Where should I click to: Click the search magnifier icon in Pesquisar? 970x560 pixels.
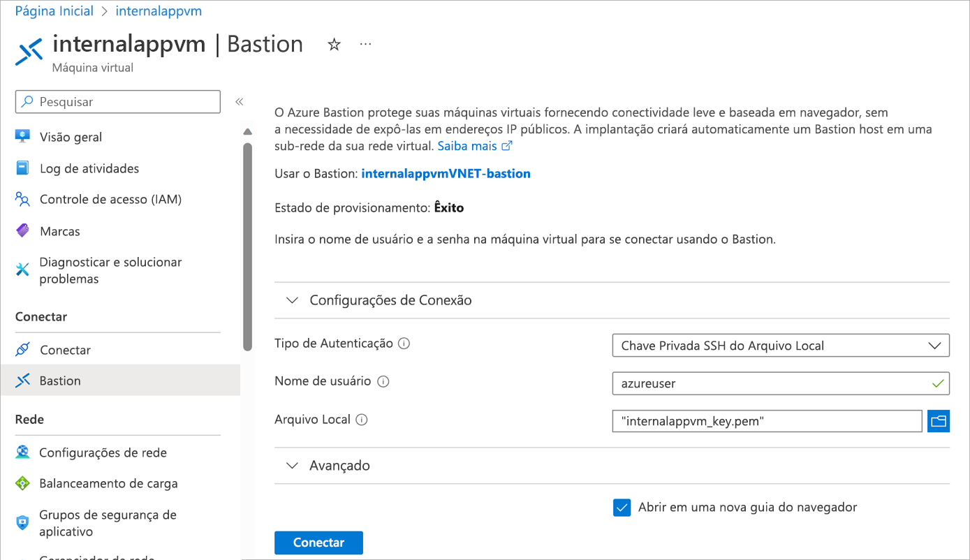coord(27,102)
